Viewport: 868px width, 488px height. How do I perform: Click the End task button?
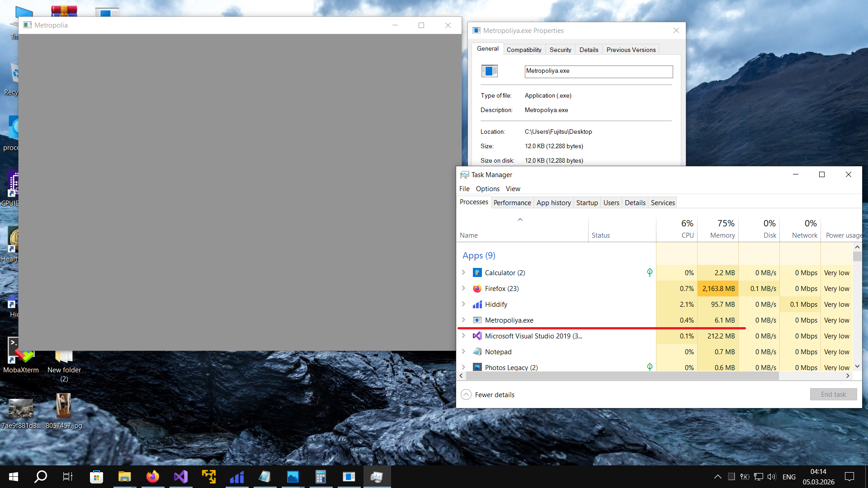[x=833, y=394]
